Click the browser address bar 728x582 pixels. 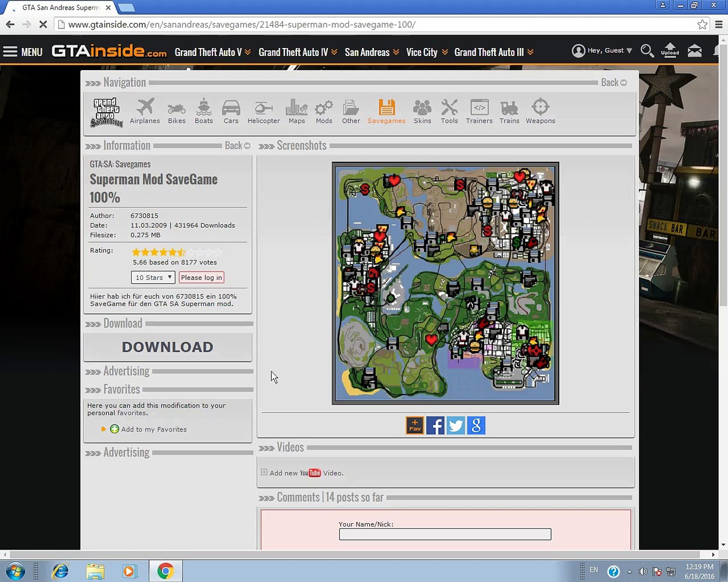coord(377,24)
